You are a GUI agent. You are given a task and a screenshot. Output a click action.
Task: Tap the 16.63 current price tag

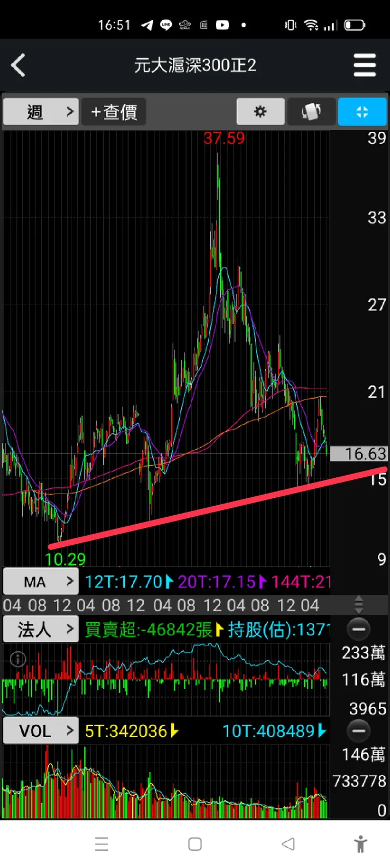pyautogui.click(x=359, y=454)
